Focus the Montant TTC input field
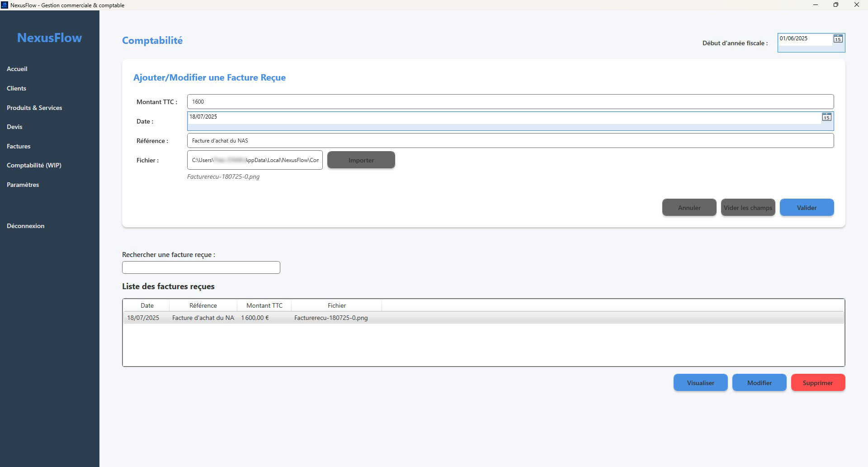Image resolution: width=868 pixels, height=467 pixels. (x=510, y=102)
